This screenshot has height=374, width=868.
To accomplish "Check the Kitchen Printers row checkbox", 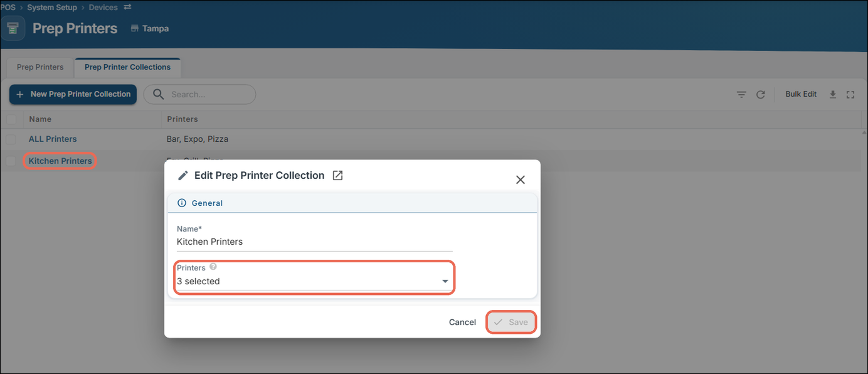I will (11, 161).
